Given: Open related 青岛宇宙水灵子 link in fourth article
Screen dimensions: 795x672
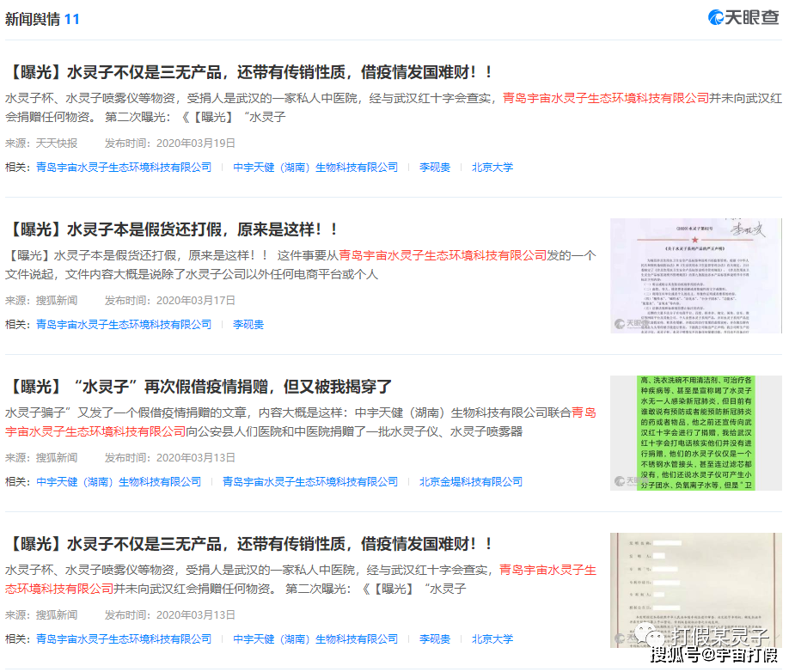Looking at the screenshot, I should pyautogui.click(x=124, y=639).
